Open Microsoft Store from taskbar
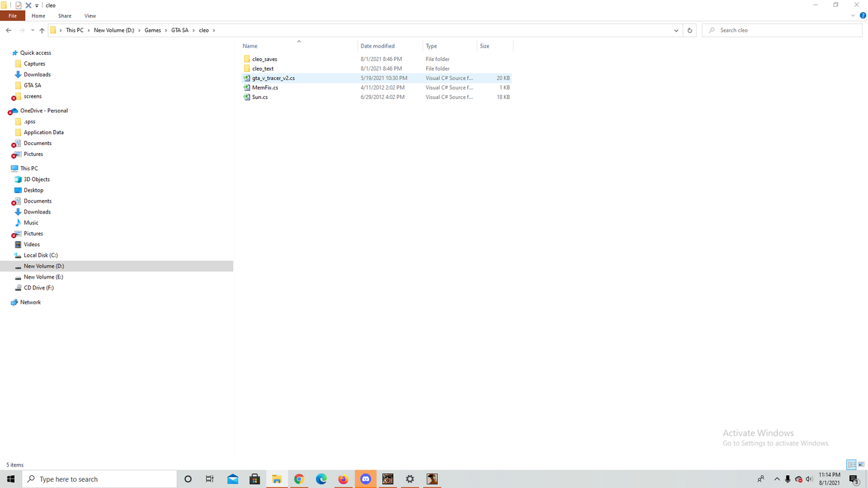Viewport: 868px width, 488px height. point(255,479)
